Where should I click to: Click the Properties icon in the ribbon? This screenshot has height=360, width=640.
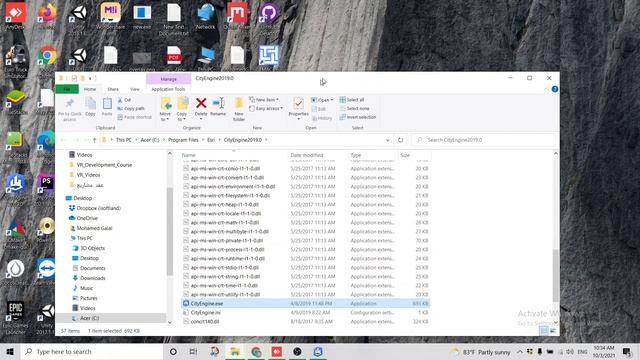coord(298,103)
